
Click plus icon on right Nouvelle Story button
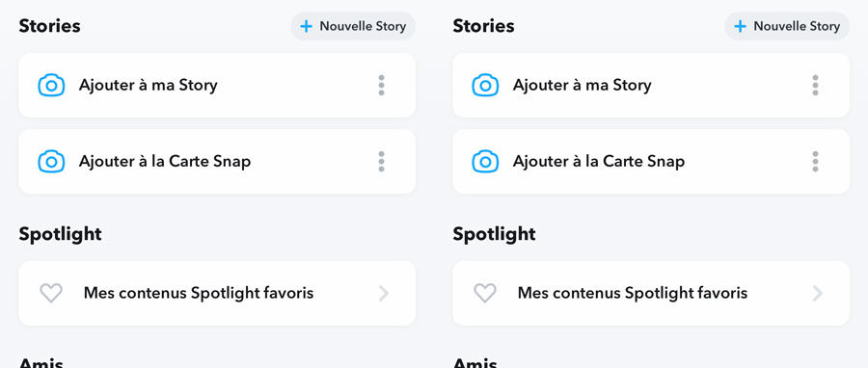click(740, 26)
